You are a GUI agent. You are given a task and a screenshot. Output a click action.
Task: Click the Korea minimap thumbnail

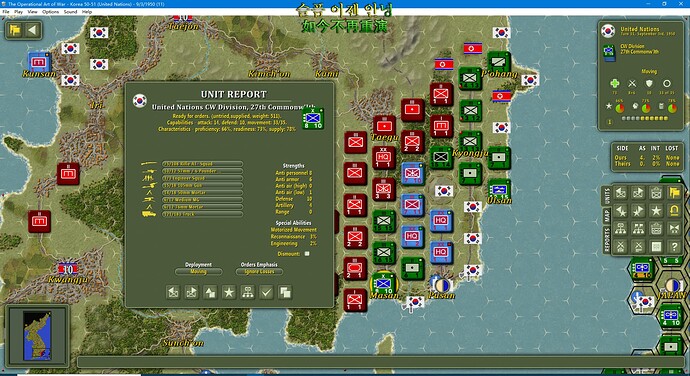click(37, 335)
